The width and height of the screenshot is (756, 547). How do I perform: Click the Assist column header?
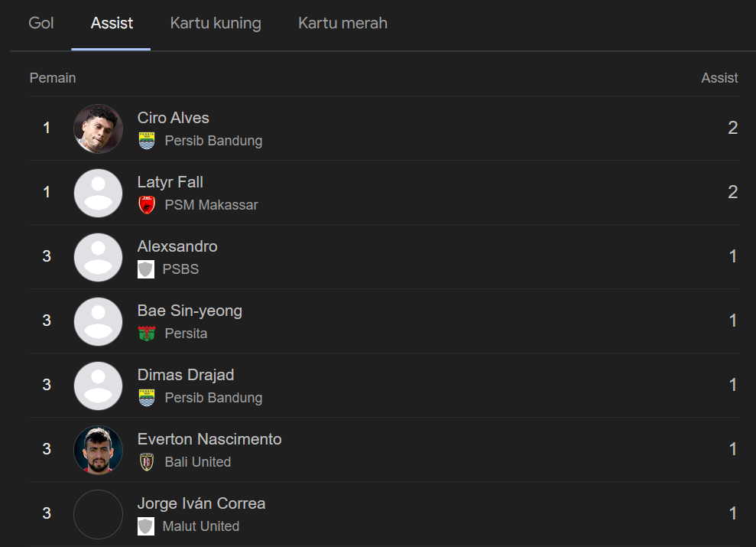point(719,78)
